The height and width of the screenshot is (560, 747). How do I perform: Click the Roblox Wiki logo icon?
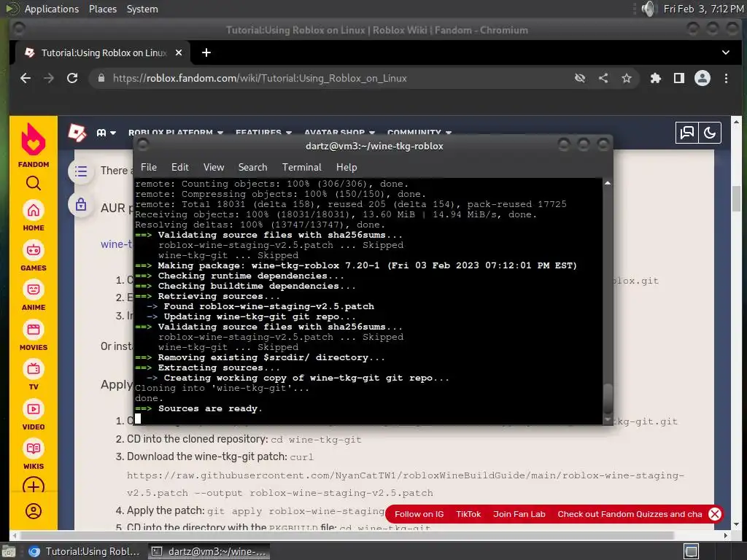[77, 133]
